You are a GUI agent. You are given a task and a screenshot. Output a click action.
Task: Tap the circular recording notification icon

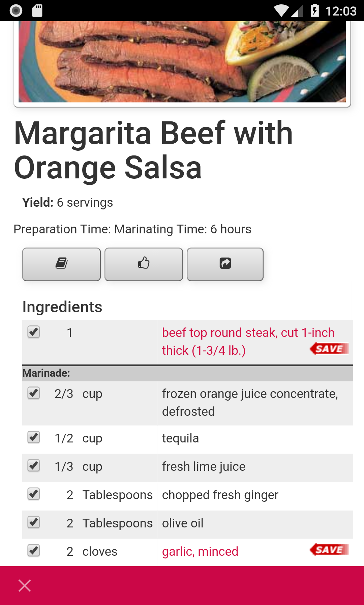tap(16, 11)
